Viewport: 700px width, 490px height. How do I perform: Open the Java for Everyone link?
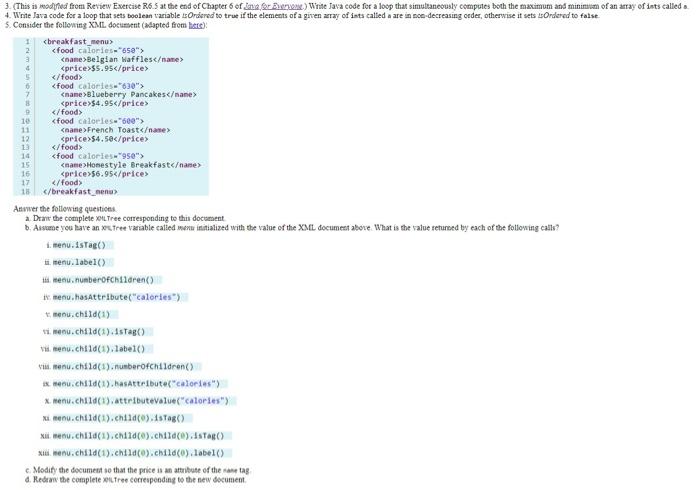[x=273, y=6]
